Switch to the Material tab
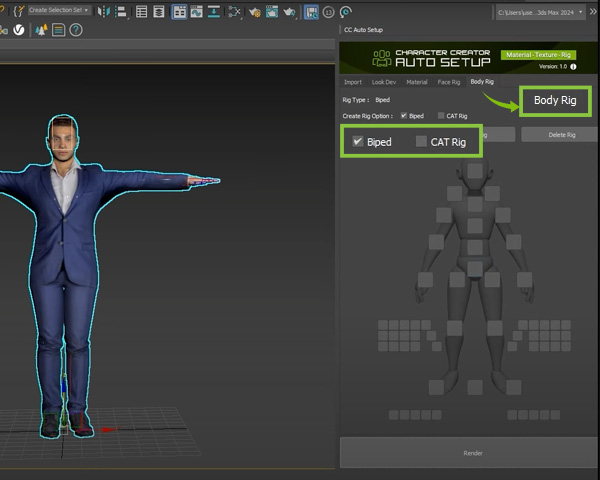The width and height of the screenshot is (600, 480). coord(417,82)
